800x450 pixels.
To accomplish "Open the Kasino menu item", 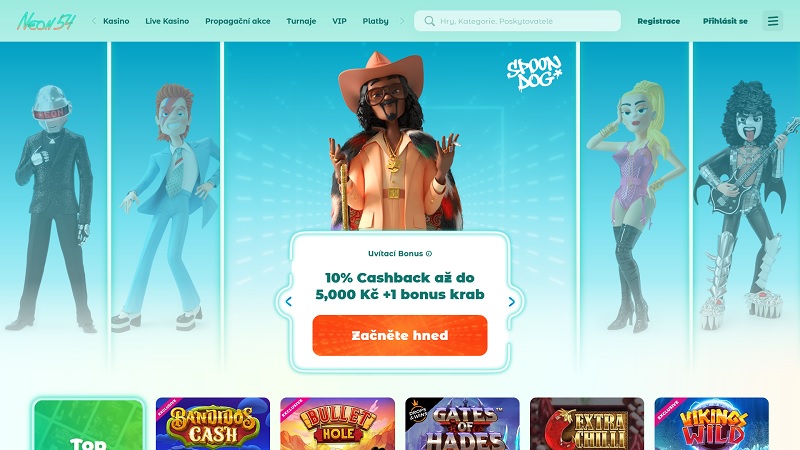I will tap(116, 21).
